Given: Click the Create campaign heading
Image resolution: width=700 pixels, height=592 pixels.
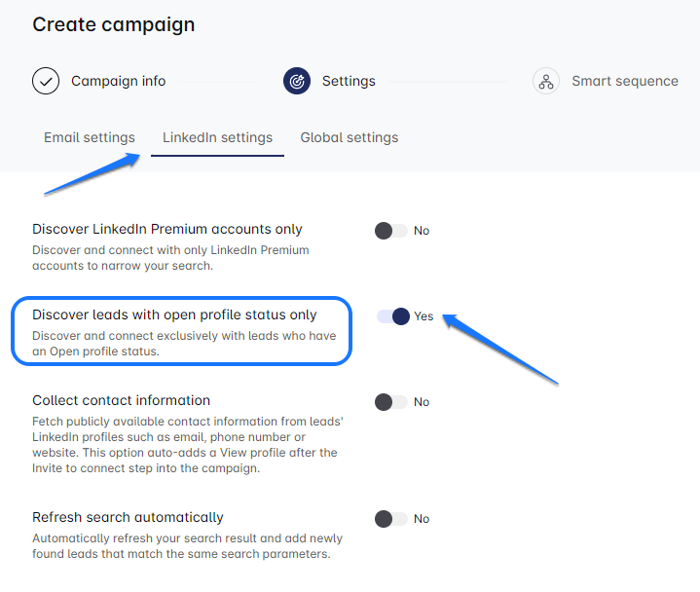Looking at the screenshot, I should click(x=113, y=24).
